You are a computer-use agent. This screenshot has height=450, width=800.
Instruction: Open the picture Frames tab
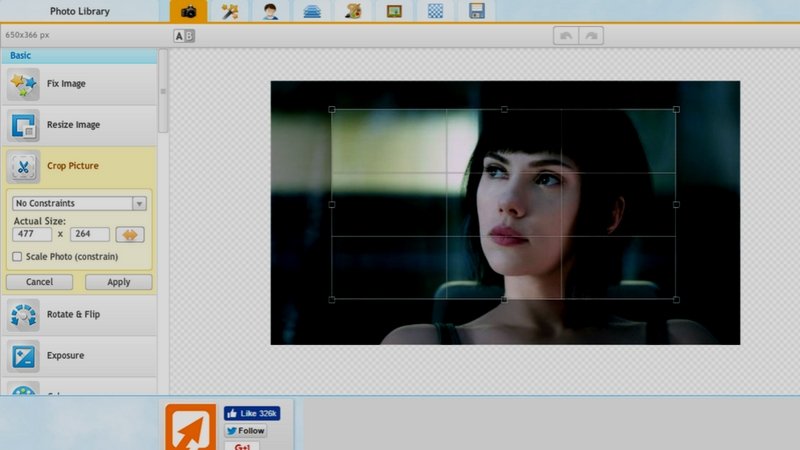point(394,11)
